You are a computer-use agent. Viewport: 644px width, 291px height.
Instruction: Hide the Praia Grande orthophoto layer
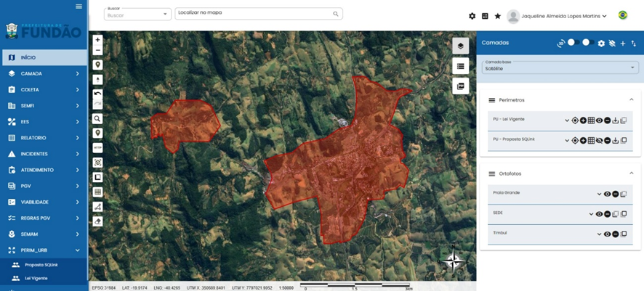(607, 194)
